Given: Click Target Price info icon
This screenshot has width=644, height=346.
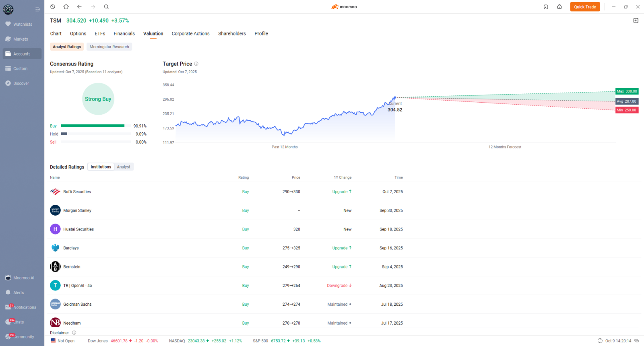Looking at the screenshot, I should click(x=196, y=64).
